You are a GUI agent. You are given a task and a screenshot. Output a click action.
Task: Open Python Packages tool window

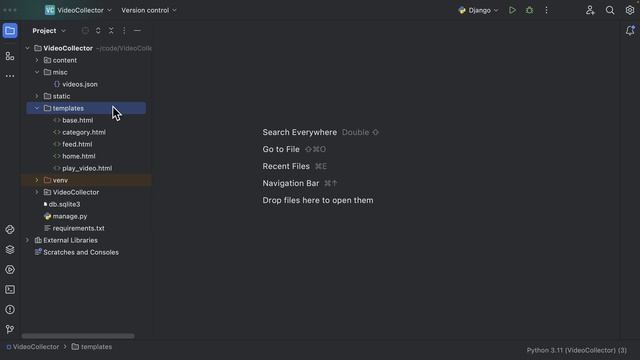[10, 230]
